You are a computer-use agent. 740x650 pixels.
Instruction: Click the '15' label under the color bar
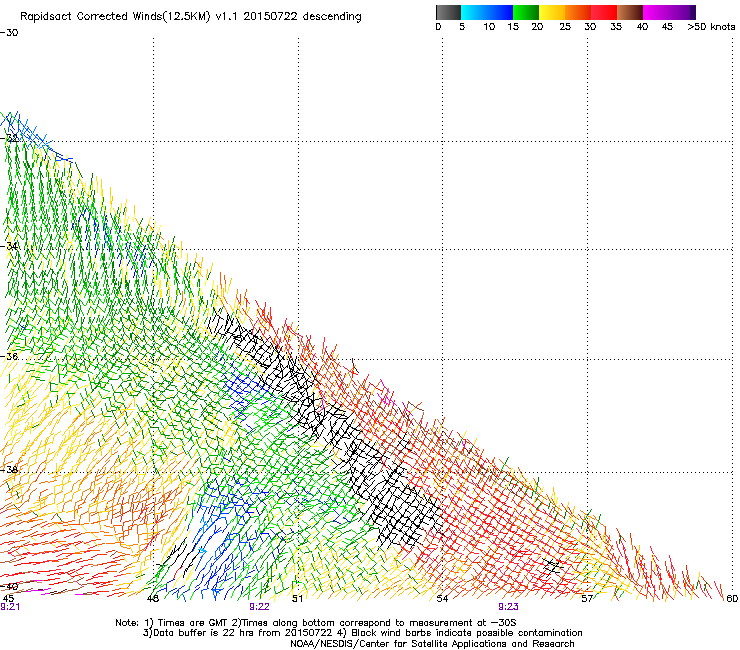pos(513,27)
